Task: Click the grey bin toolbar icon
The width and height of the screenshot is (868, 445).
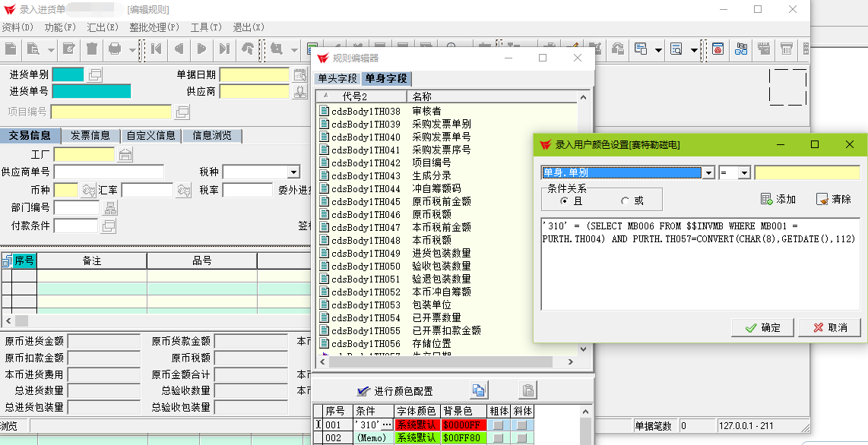Action: [787, 49]
